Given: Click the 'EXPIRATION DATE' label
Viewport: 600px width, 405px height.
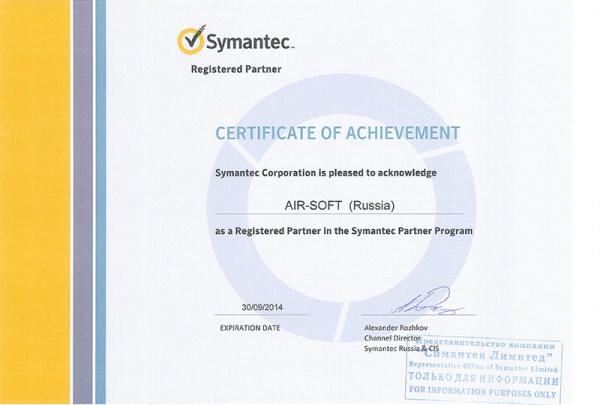Looking at the screenshot, I should [x=250, y=328].
